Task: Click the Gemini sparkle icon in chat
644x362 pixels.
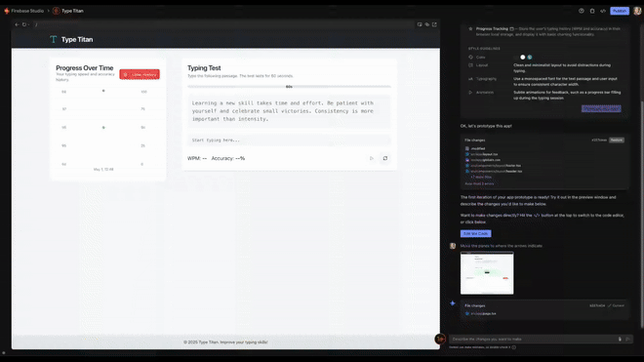Action: coord(453,303)
